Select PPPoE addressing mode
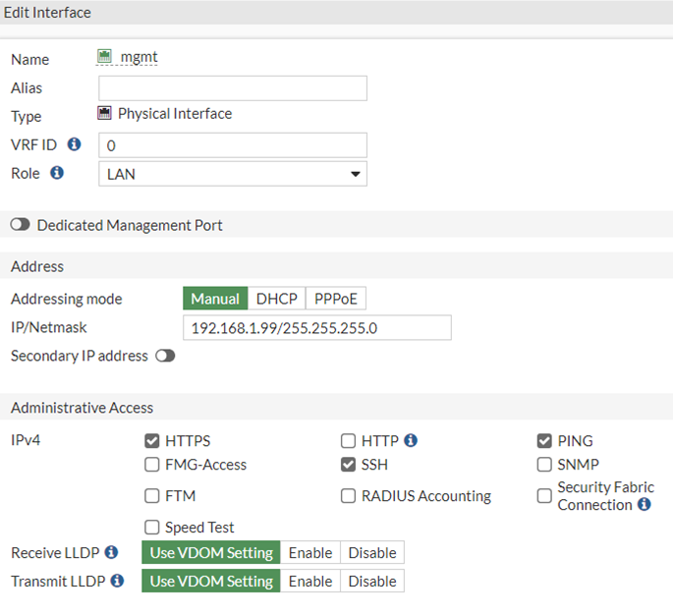This screenshot has width=674, height=616. tap(335, 299)
